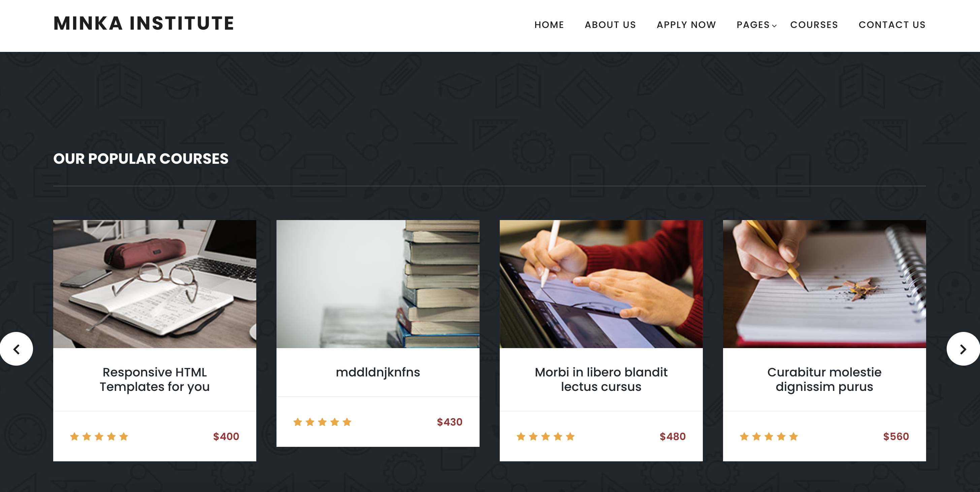The height and width of the screenshot is (492, 980).
Task: Expand the Pages dropdown chevron
Action: point(774,26)
